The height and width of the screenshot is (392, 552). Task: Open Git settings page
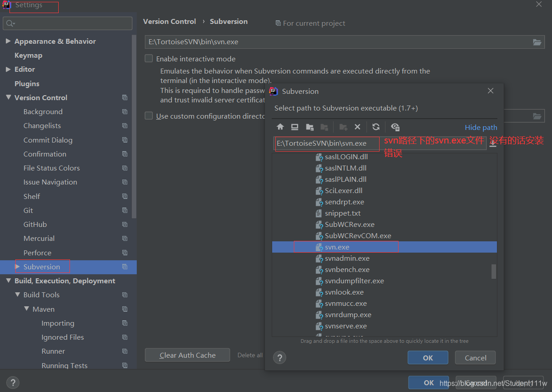[28, 210]
